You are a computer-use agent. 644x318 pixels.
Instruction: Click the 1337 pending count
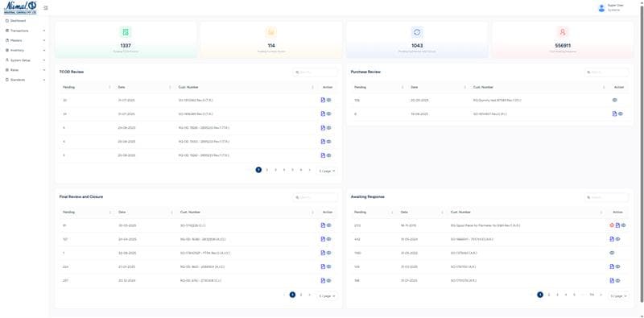[x=126, y=46]
